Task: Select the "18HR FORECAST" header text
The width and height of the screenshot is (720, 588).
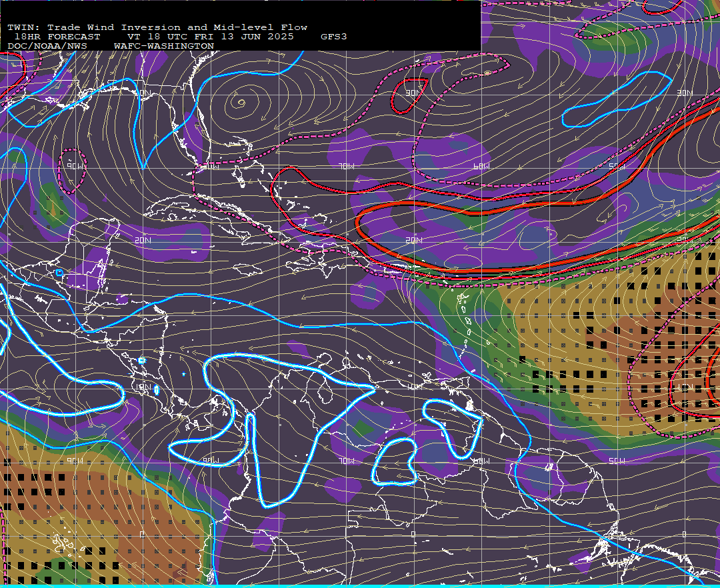Action: [x=57, y=37]
